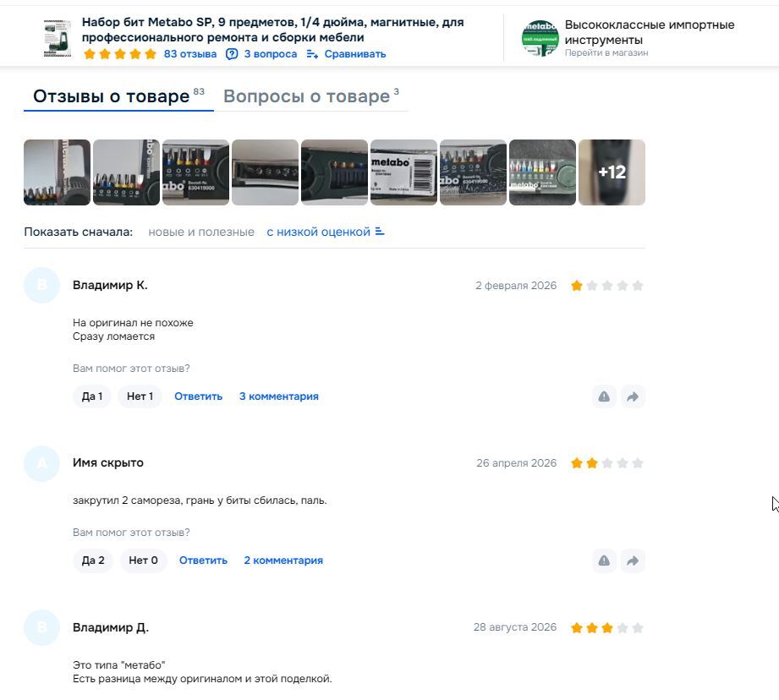Expand 2 комментария
This screenshot has height=700, width=779.
point(283,560)
